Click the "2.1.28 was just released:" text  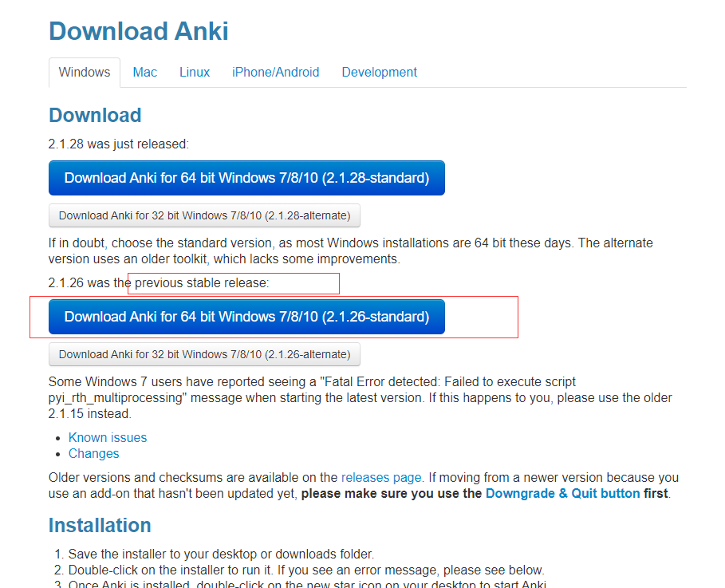click(x=119, y=144)
